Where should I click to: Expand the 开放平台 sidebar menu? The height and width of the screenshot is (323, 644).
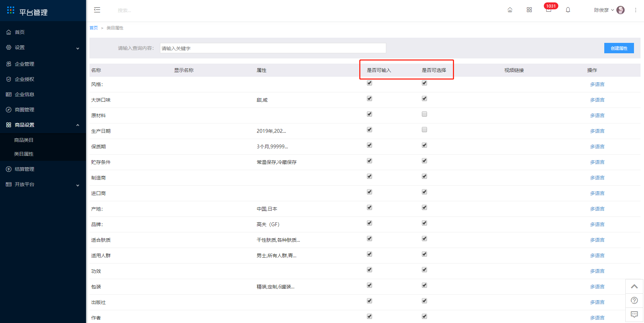43,184
